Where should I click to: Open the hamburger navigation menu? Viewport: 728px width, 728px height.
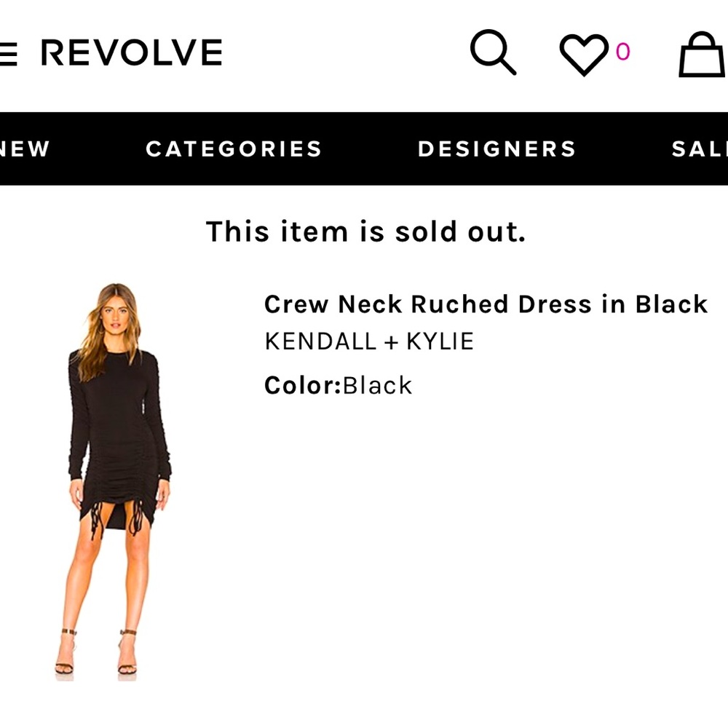tap(6, 52)
